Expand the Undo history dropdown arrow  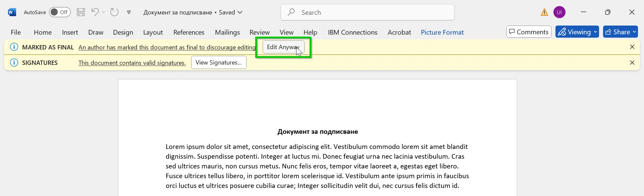click(x=103, y=12)
